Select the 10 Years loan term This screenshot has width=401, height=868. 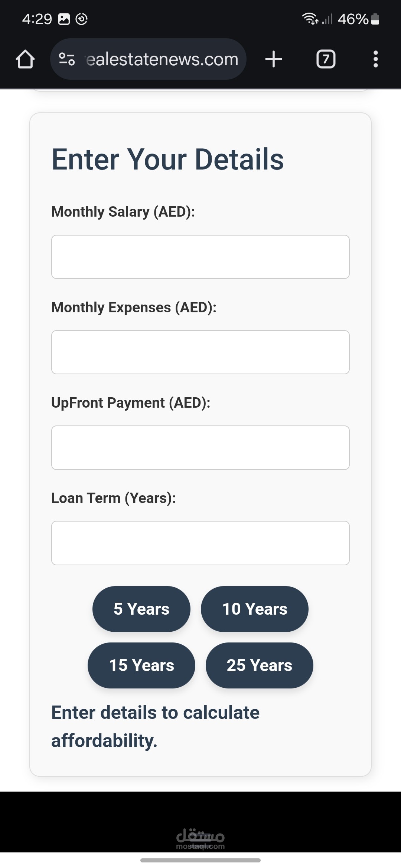point(255,609)
